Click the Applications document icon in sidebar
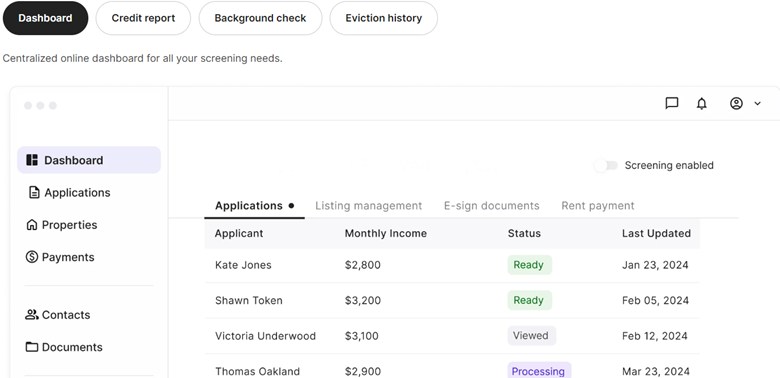 point(34,192)
